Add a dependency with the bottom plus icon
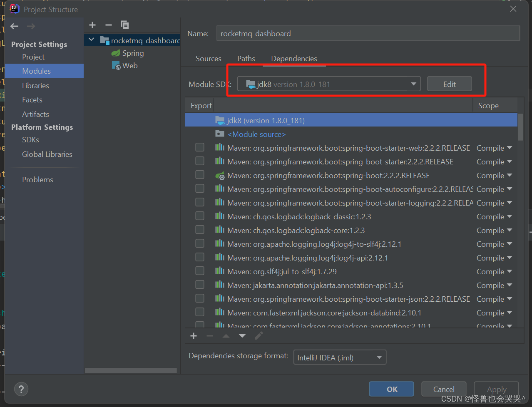The image size is (532, 407). click(x=194, y=336)
